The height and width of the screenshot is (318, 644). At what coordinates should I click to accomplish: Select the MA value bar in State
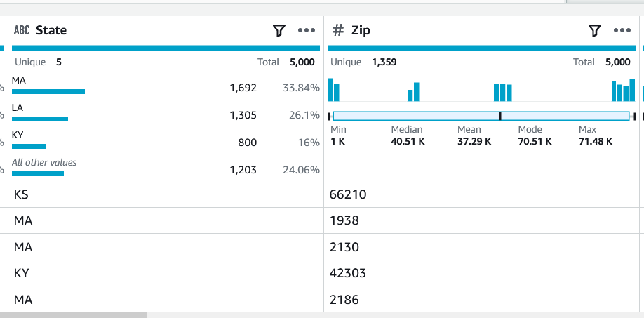48,91
